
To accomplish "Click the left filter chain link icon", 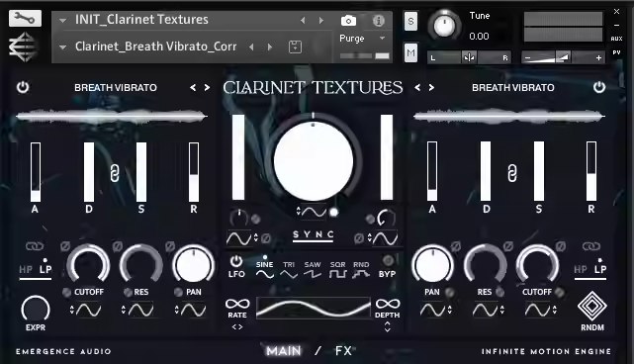I will click(x=35, y=246).
